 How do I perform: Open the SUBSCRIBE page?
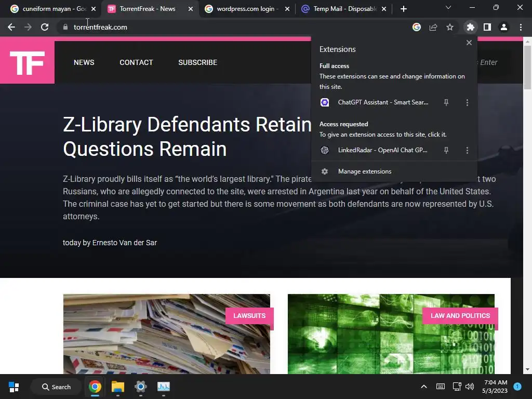tap(197, 62)
